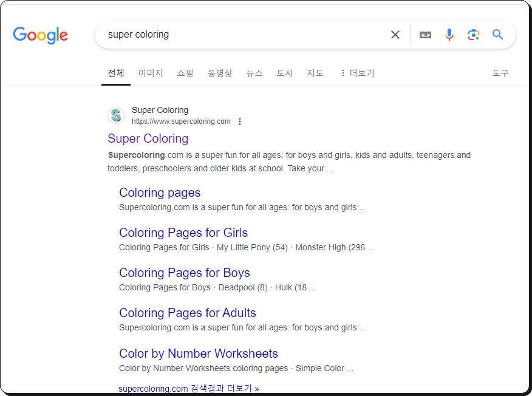Open the on-screen keyboard icon
The image size is (532, 396).
coord(425,35)
